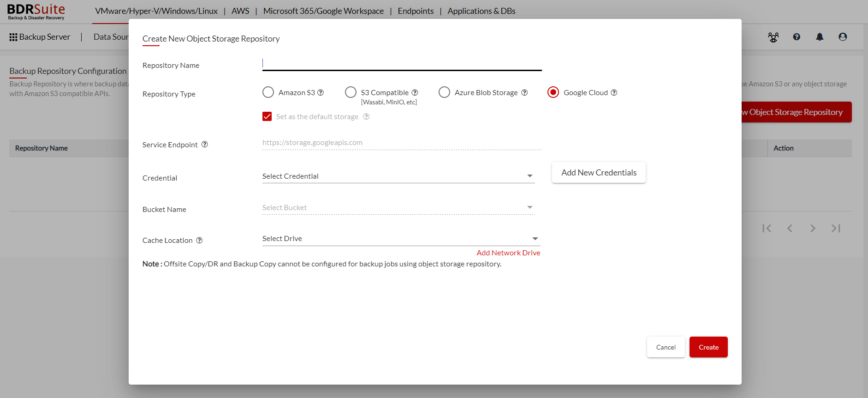Click the Create New Object Storage Repository title
This screenshot has height=398, width=868.
pyautogui.click(x=211, y=39)
